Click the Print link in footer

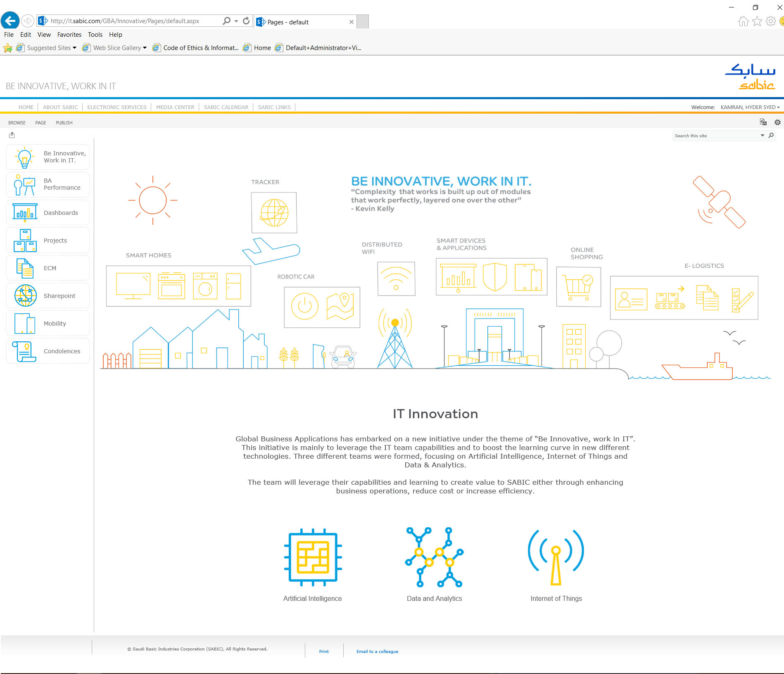[324, 652]
